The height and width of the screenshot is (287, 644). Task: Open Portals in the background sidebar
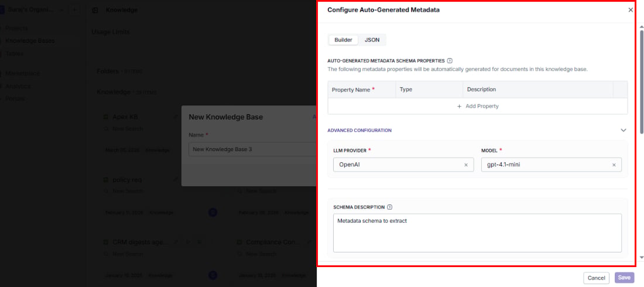click(x=15, y=98)
